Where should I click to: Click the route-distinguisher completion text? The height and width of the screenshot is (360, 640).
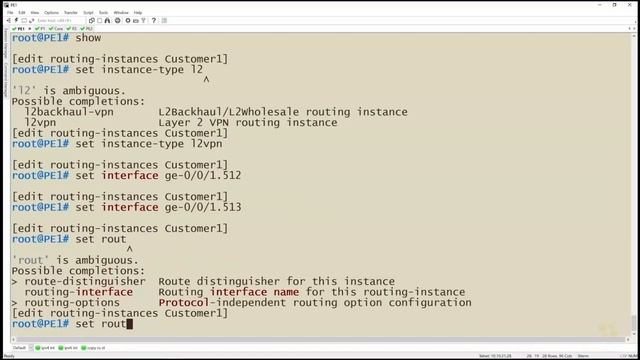point(85,282)
